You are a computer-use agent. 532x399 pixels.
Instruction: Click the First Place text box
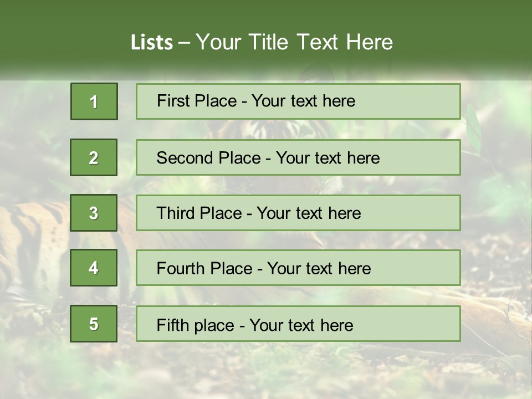[x=298, y=101]
